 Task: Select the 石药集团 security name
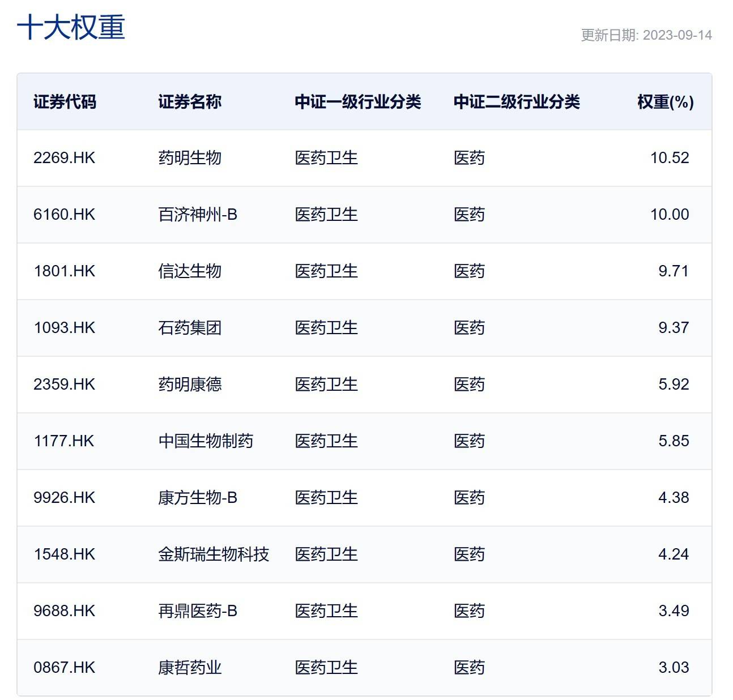tap(189, 328)
